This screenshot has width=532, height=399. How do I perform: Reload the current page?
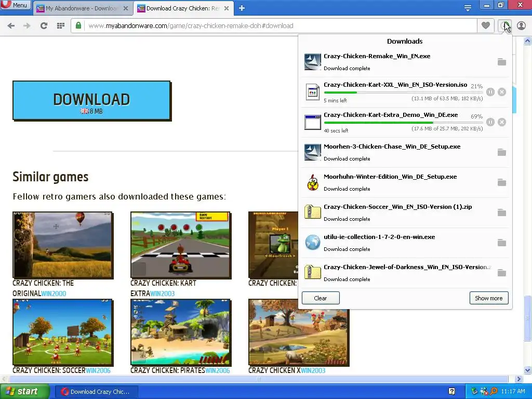pyautogui.click(x=44, y=26)
